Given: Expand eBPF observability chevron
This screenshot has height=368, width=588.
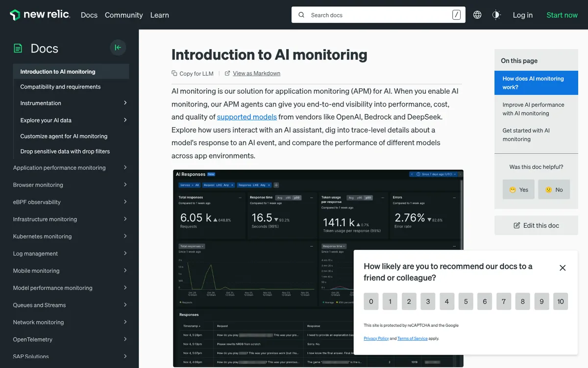Looking at the screenshot, I should point(125,202).
